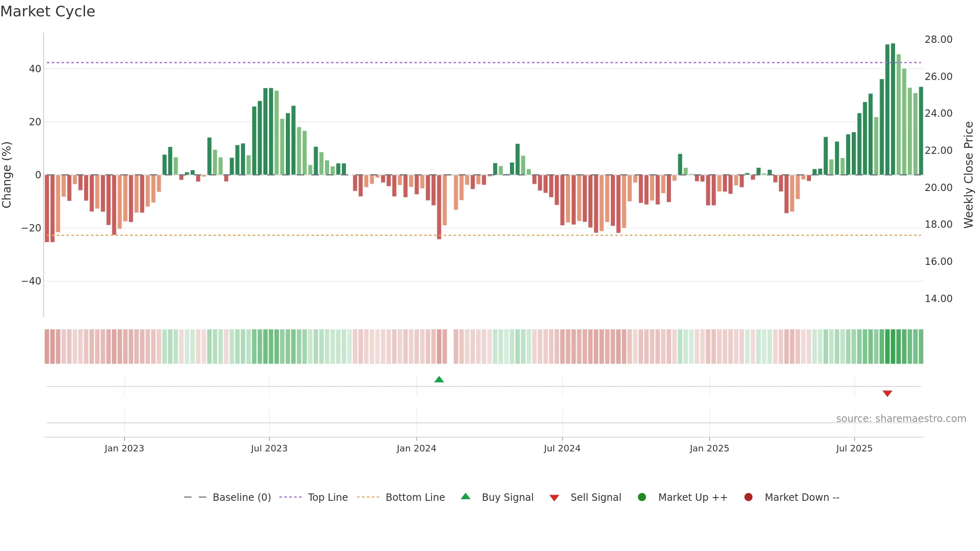Click the 14.00 price axis label
The width and height of the screenshot is (980, 551).
[x=938, y=299]
